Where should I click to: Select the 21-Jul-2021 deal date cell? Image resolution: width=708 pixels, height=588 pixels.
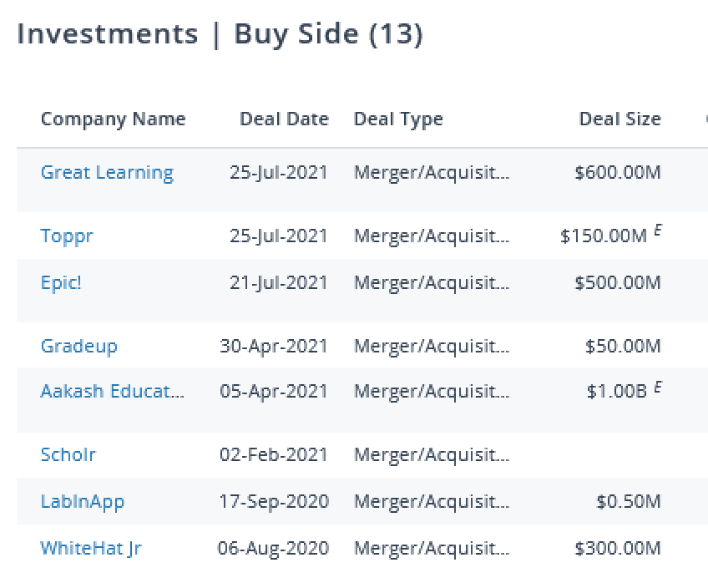point(279,282)
